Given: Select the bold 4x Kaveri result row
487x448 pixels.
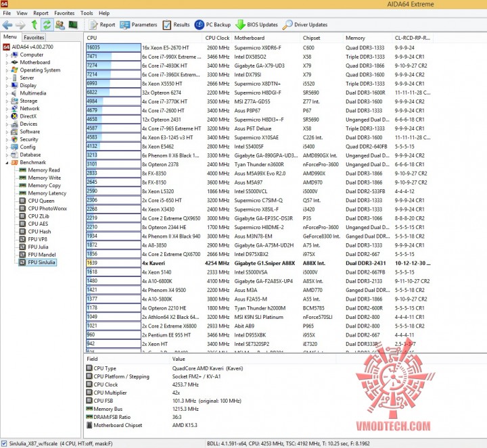Looking at the screenshot, I should pos(258,263).
